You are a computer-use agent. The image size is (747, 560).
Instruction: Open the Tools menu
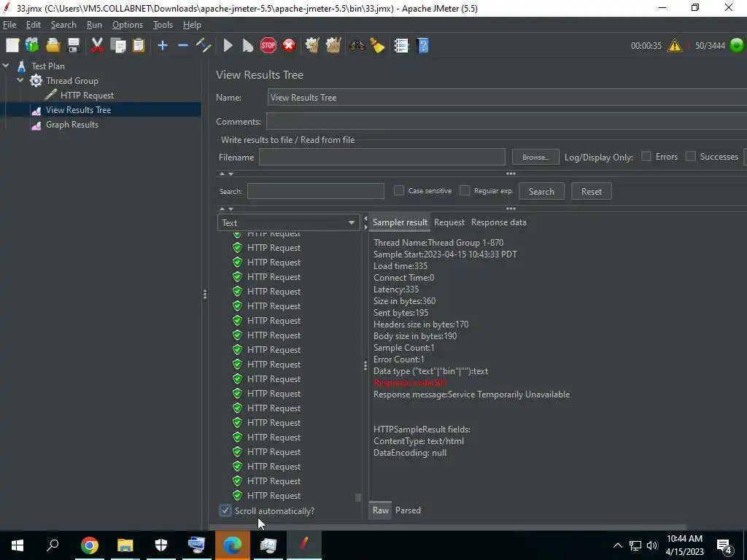tap(163, 25)
